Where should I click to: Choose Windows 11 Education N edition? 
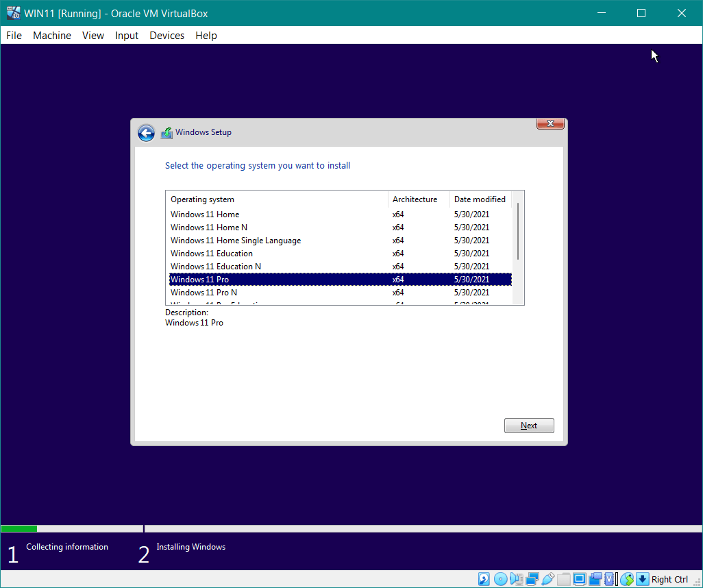(x=216, y=267)
